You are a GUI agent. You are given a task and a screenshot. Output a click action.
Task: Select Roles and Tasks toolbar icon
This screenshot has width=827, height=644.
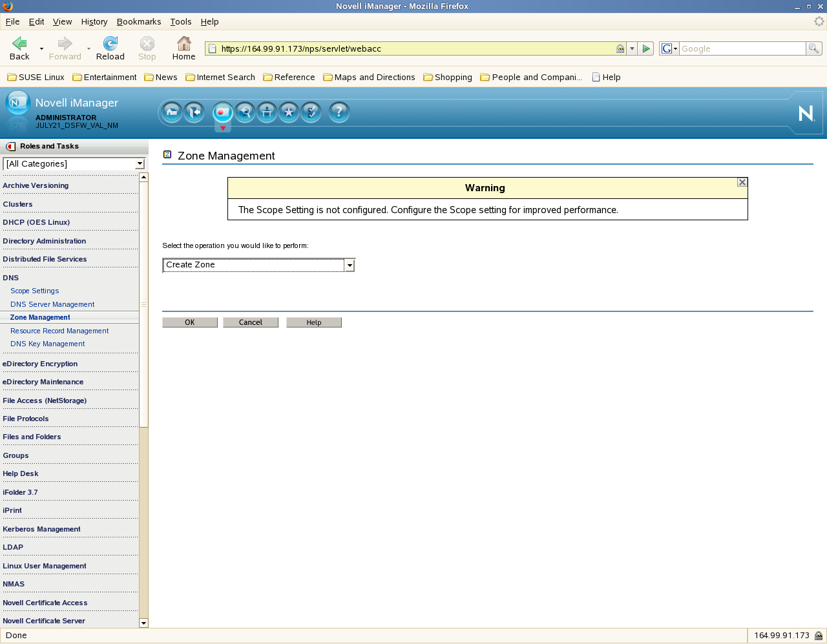pyautogui.click(x=222, y=112)
